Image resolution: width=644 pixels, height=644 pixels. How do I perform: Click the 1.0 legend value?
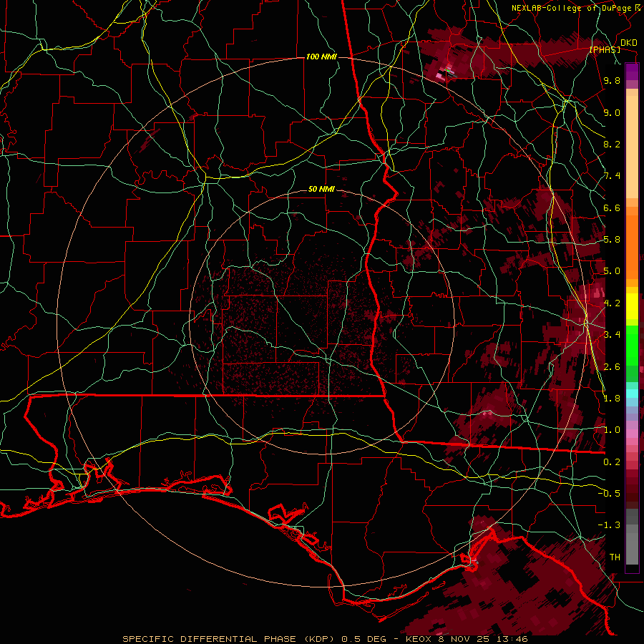[612, 430]
